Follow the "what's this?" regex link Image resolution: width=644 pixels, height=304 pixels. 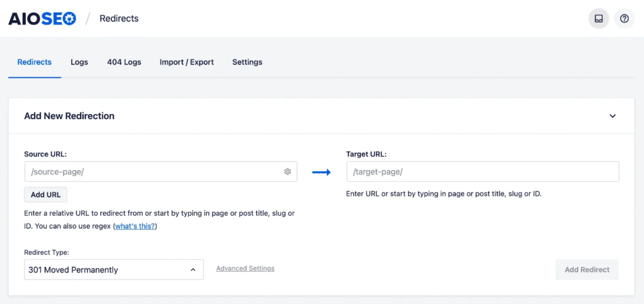pos(135,226)
